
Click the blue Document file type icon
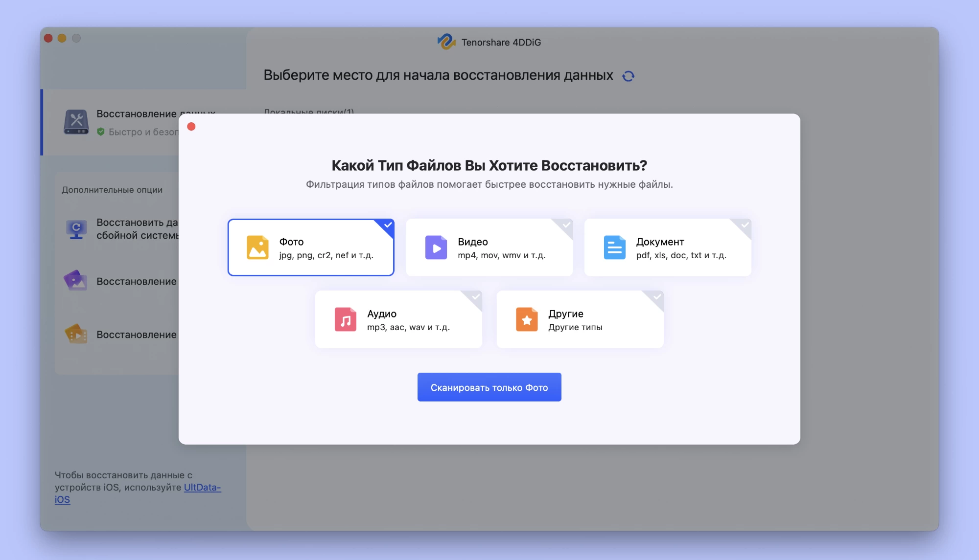tap(614, 247)
